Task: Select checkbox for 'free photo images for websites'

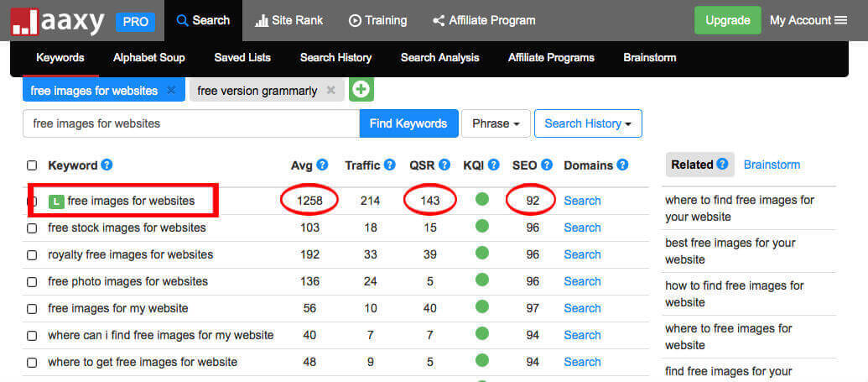Action: pyautogui.click(x=32, y=281)
